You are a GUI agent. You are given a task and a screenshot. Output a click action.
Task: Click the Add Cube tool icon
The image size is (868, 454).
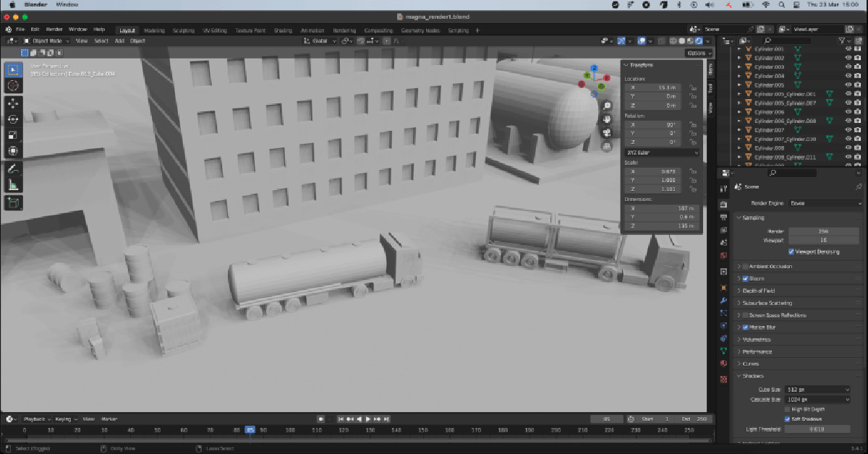[13, 203]
